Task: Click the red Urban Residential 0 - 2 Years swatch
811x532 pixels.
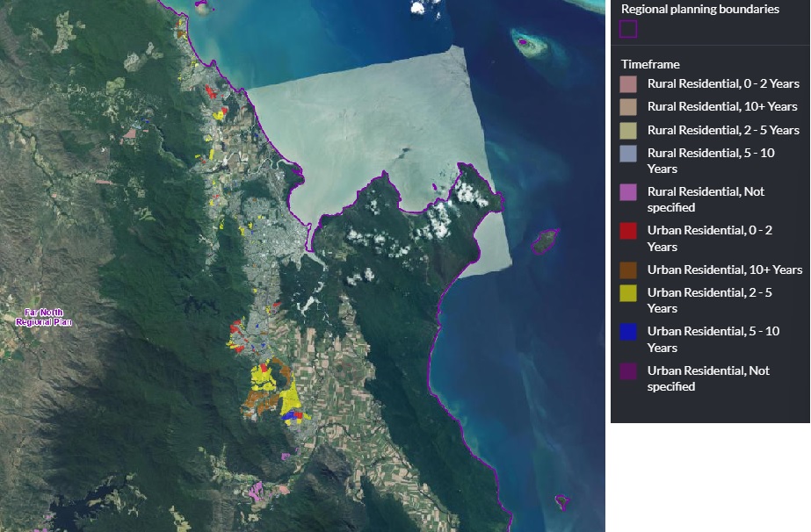Action: (628, 231)
